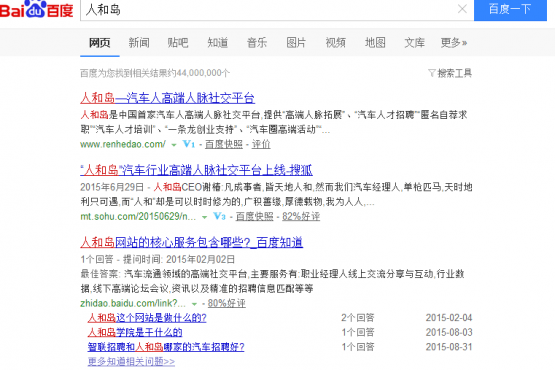Click the zhidao.baidu.com/link green URL
Image resolution: width=555 pixels, height=370 pixels.
pyautogui.click(x=133, y=303)
